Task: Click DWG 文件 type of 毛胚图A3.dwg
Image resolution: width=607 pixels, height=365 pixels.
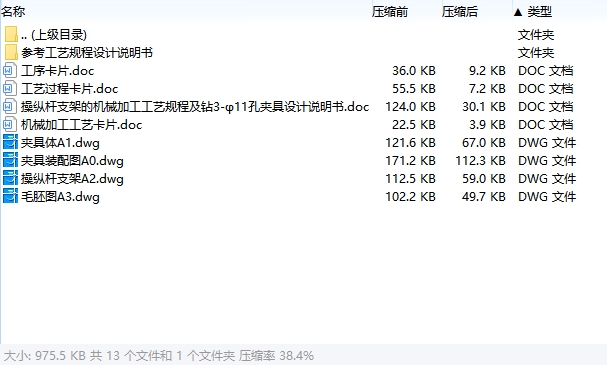Action: click(547, 197)
